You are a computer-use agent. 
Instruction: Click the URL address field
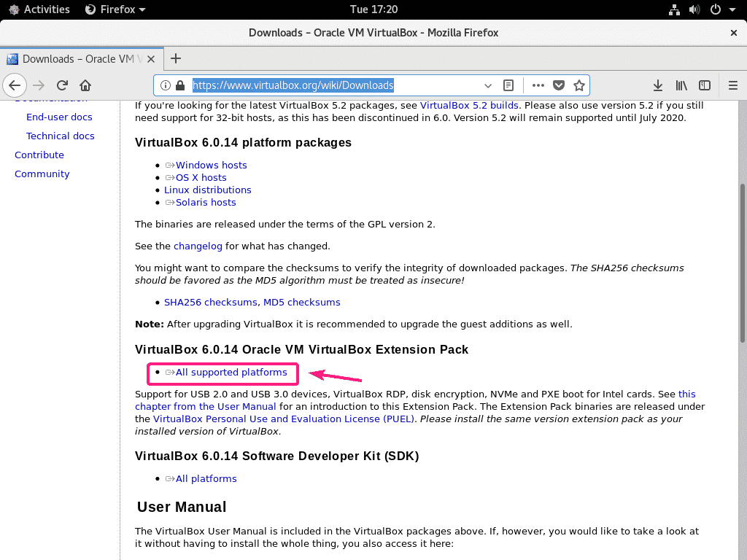(x=328, y=85)
